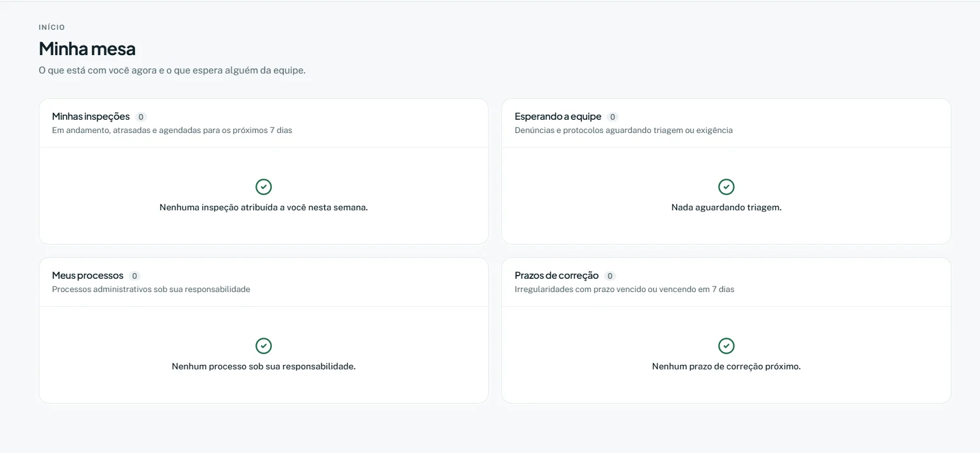The height and width of the screenshot is (453, 980).
Task: Click the checkmark icon in Minhas inspeções card
Action: (x=264, y=187)
